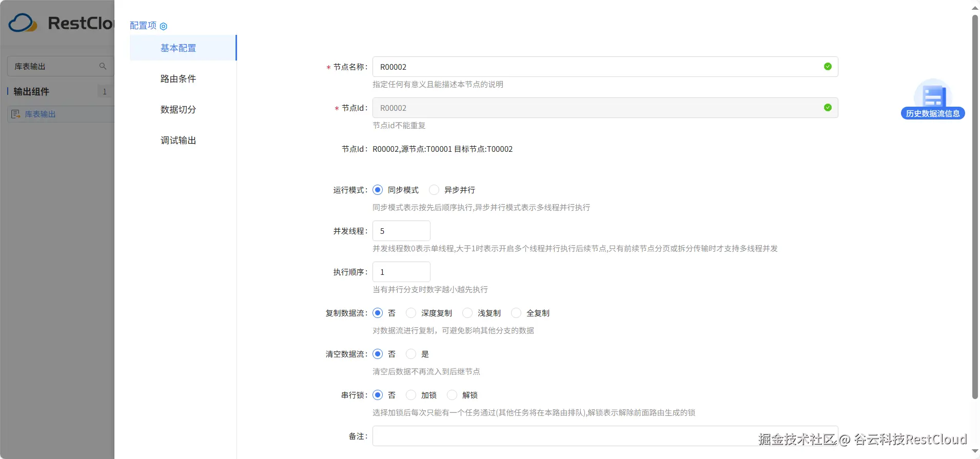The height and width of the screenshot is (459, 980).
Task: Expand the 输出组件 group
Action: point(31,91)
